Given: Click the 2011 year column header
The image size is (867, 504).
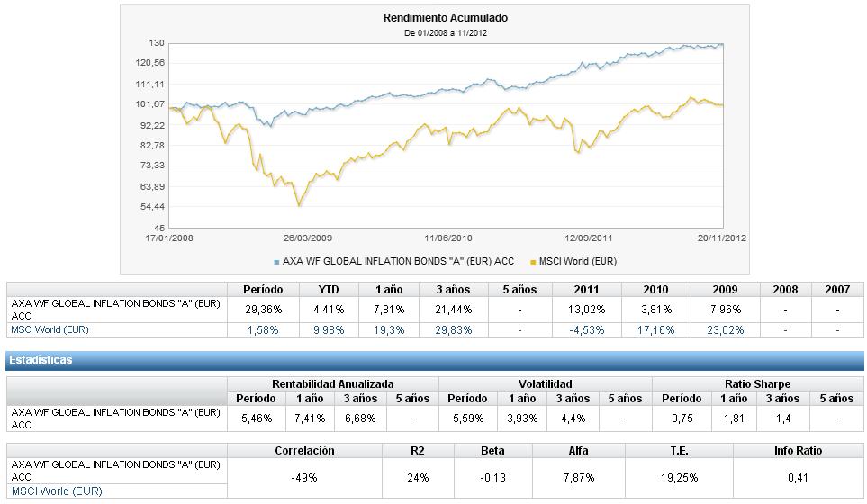Looking at the screenshot, I should (585, 290).
